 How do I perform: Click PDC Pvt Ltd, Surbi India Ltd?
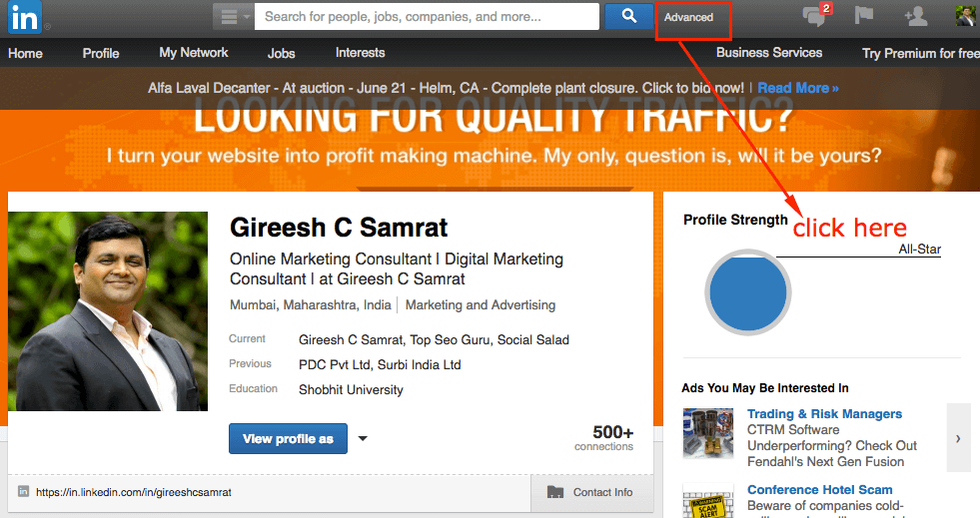click(380, 365)
